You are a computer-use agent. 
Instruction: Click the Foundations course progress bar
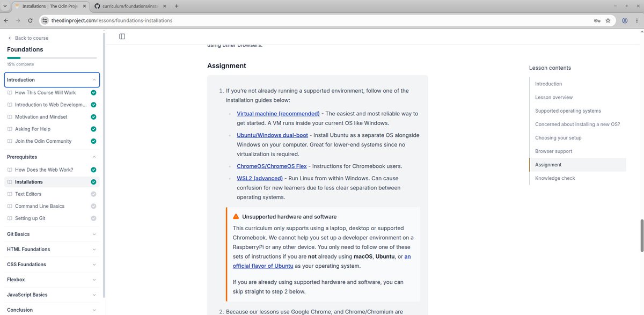(52, 57)
